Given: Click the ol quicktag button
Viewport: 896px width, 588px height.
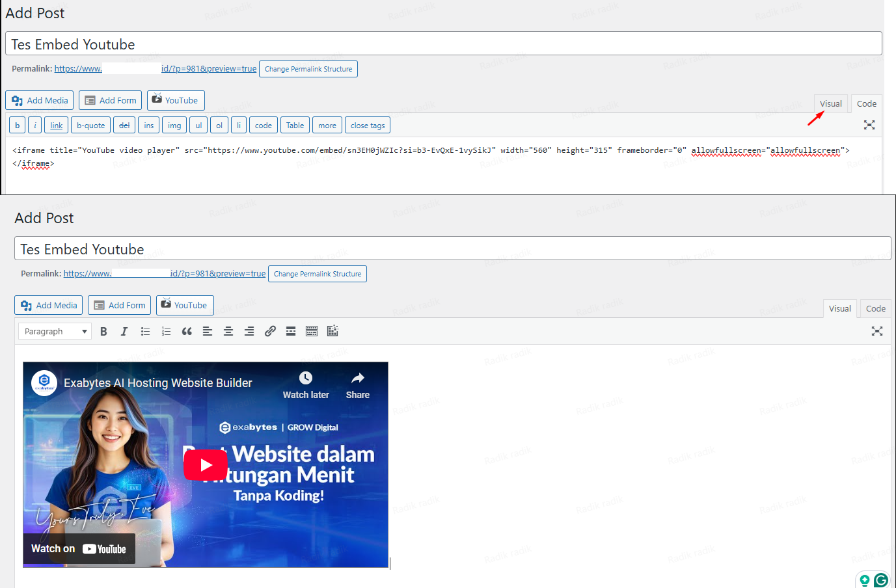Looking at the screenshot, I should 219,126.
